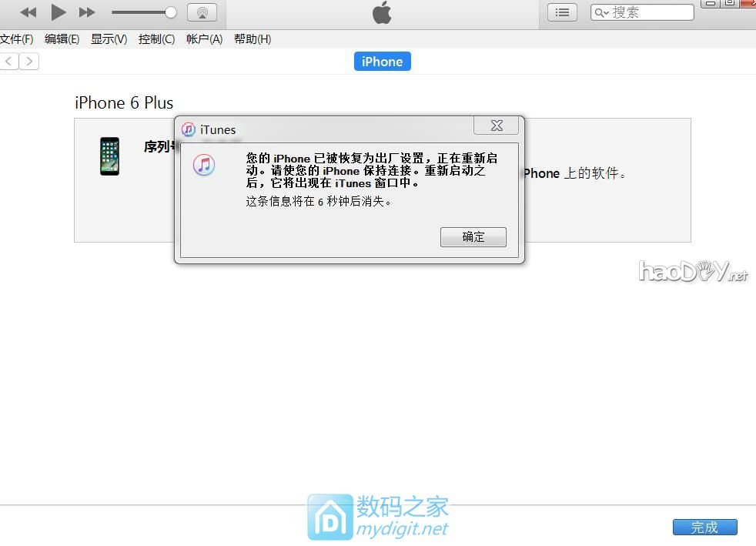The image size is (756, 546).
Task: Click the fast forward next track icon
Action: 87,12
